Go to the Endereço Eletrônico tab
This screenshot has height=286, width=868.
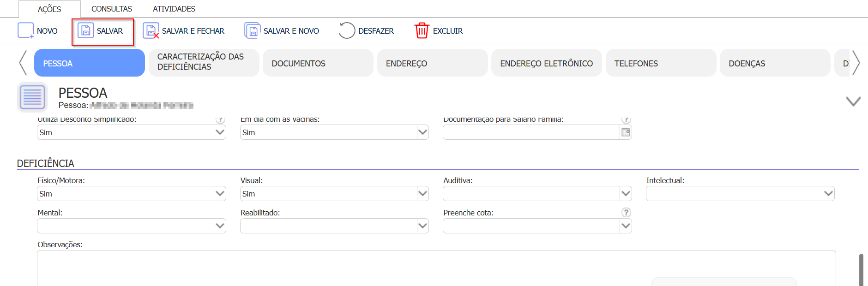[x=546, y=63]
